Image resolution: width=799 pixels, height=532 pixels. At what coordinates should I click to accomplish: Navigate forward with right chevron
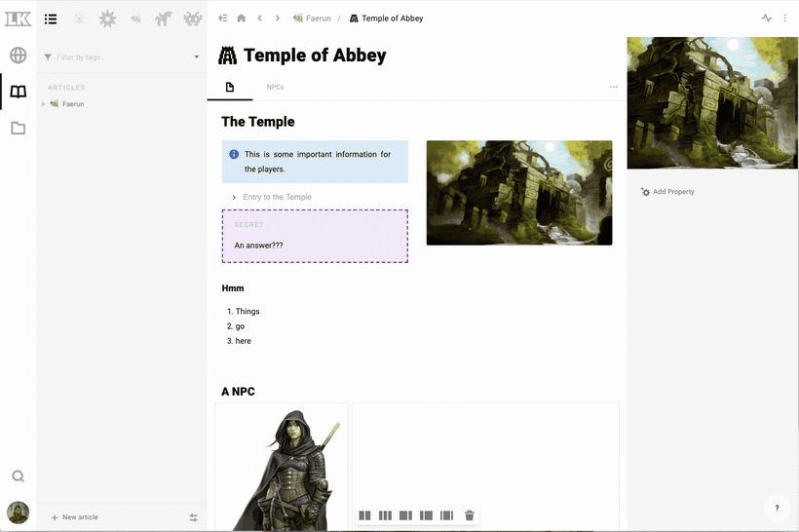click(x=277, y=19)
